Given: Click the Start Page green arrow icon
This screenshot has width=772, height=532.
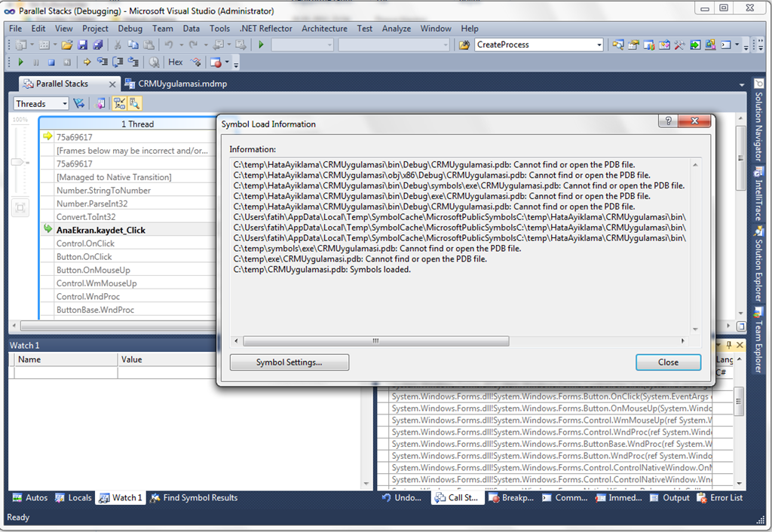Looking at the screenshot, I should (694, 44).
